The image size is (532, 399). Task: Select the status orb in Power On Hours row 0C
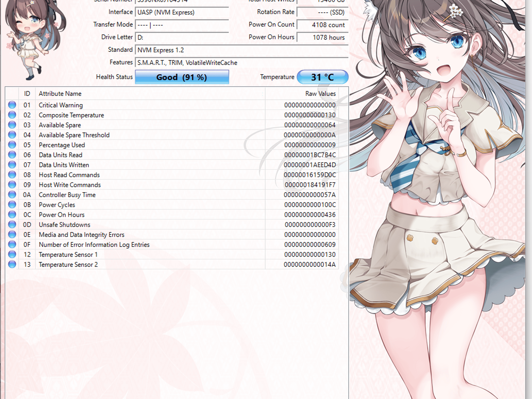12,215
